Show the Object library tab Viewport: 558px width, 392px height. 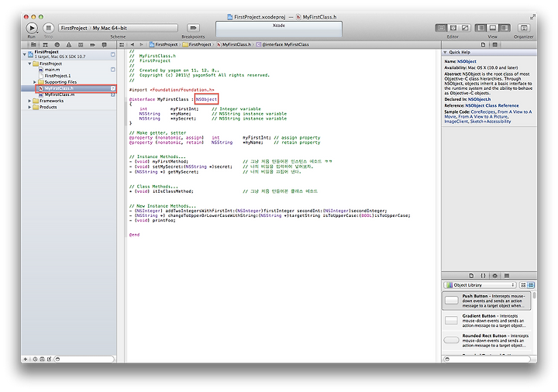coord(494,276)
